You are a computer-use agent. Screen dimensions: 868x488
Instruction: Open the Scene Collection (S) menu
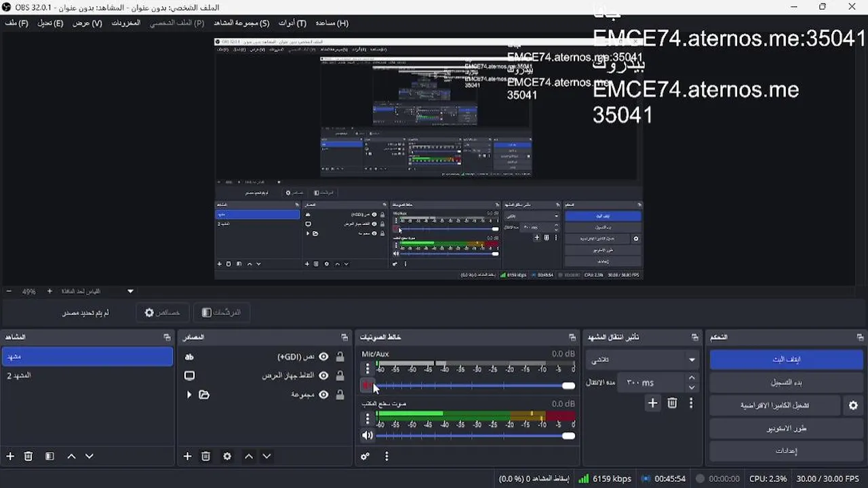point(242,23)
